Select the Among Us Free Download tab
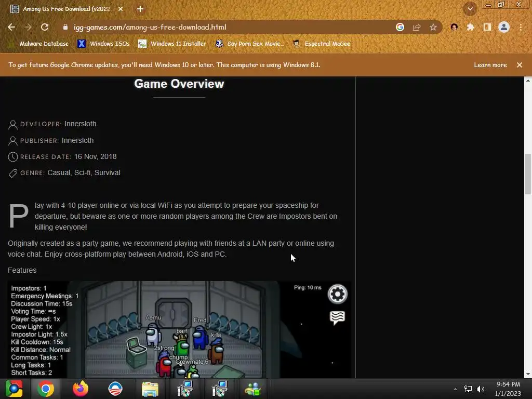 (66, 9)
